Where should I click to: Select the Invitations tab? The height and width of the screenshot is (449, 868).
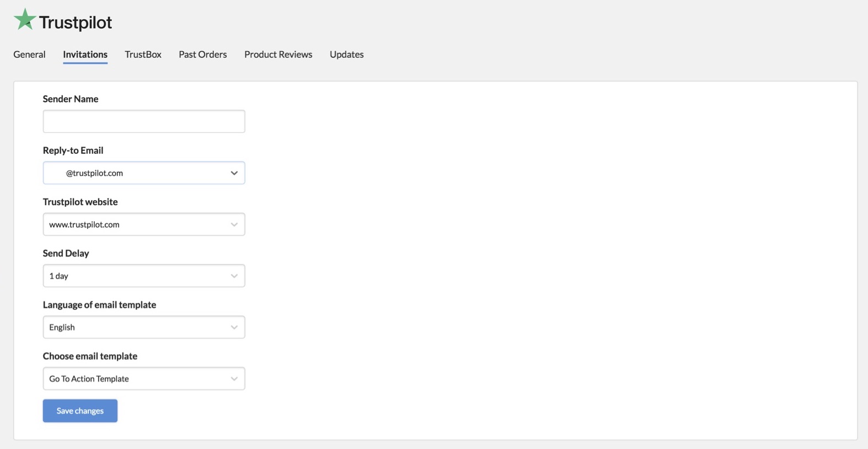pyautogui.click(x=85, y=54)
